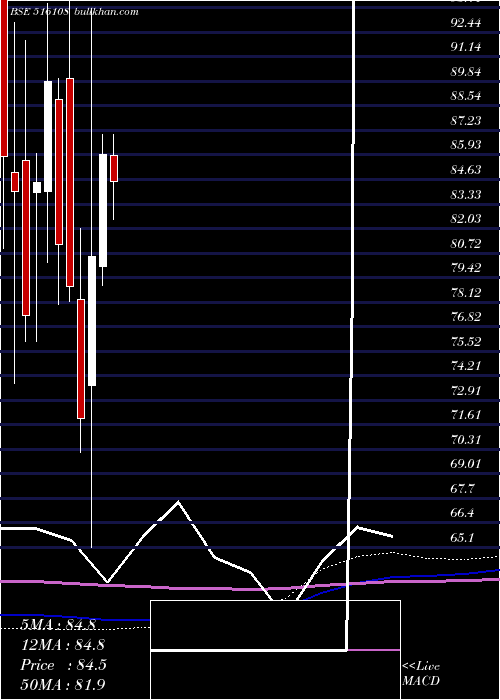Click the 78.12 price axis label

coord(466,292)
